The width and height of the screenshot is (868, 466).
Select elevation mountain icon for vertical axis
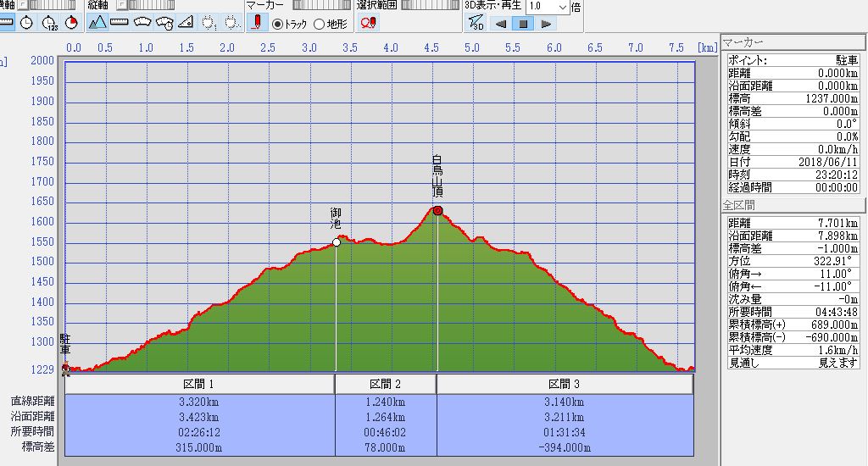click(97, 23)
